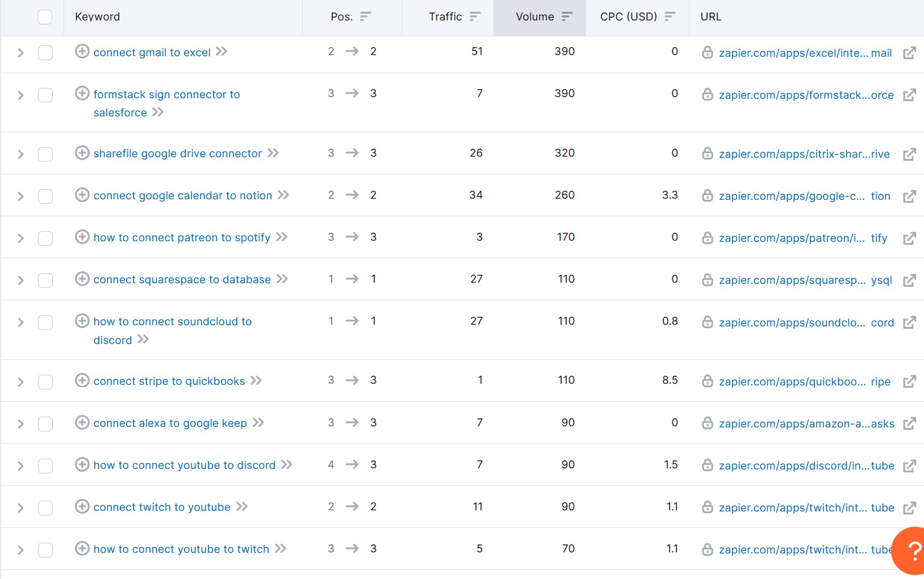Viewport: 924px width, 579px height.
Task: Tick checkbox for 'how to connect soundcloud to discord'
Action: (45, 322)
